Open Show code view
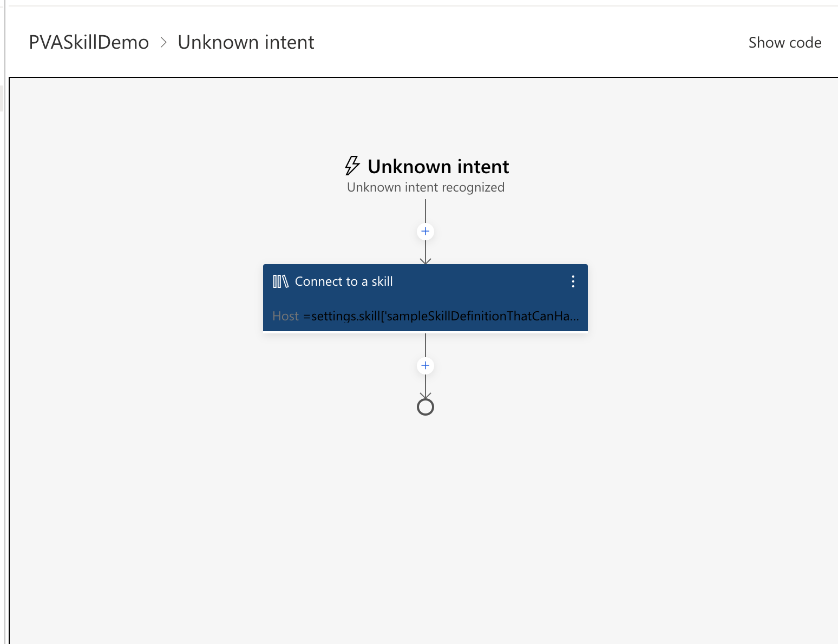Screen dimensions: 838x644 click(784, 42)
